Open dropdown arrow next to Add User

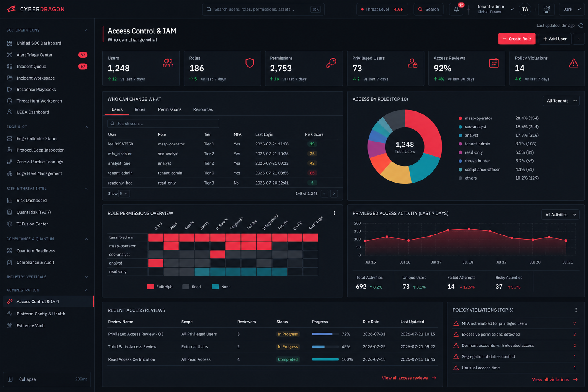pyautogui.click(x=579, y=39)
